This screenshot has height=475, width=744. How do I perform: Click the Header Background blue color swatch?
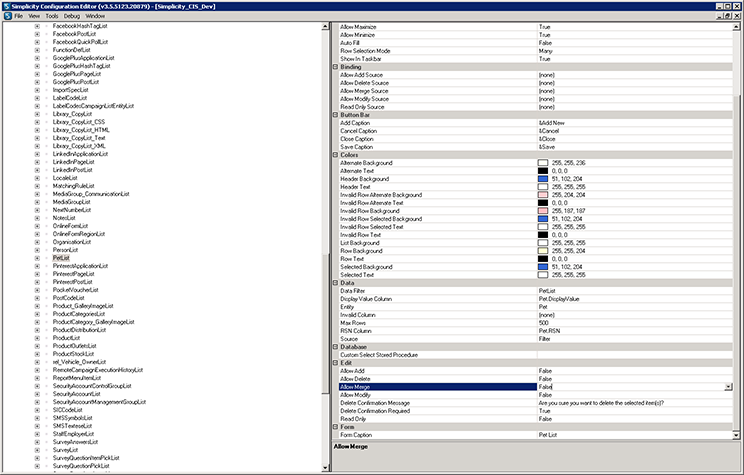tap(543, 178)
